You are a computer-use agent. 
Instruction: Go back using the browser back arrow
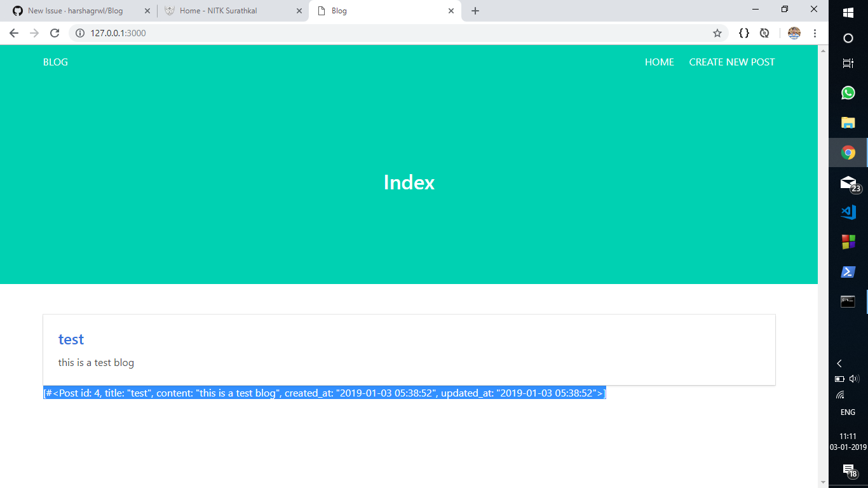coord(14,33)
